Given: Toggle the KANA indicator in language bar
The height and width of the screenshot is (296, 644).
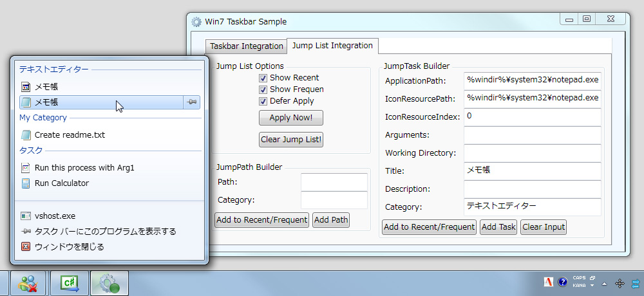Looking at the screenshot, I should pyautogui.click(x=579, y=285).
